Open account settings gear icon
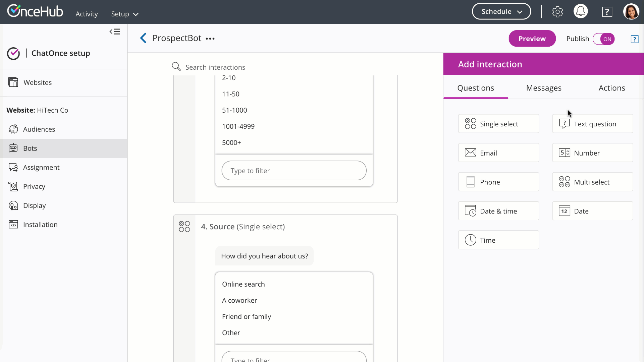Image resolution: width=644 pixels, height=362 pixels. tap(557, 12)
